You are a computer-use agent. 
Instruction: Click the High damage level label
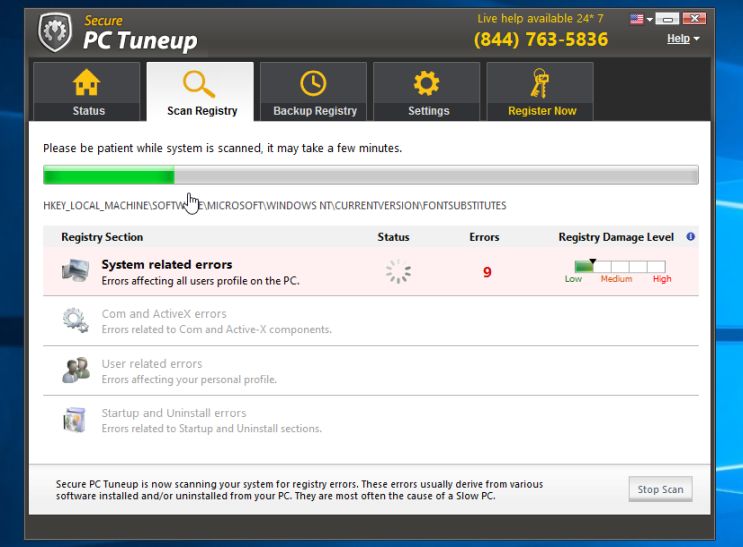click(662, 279)
